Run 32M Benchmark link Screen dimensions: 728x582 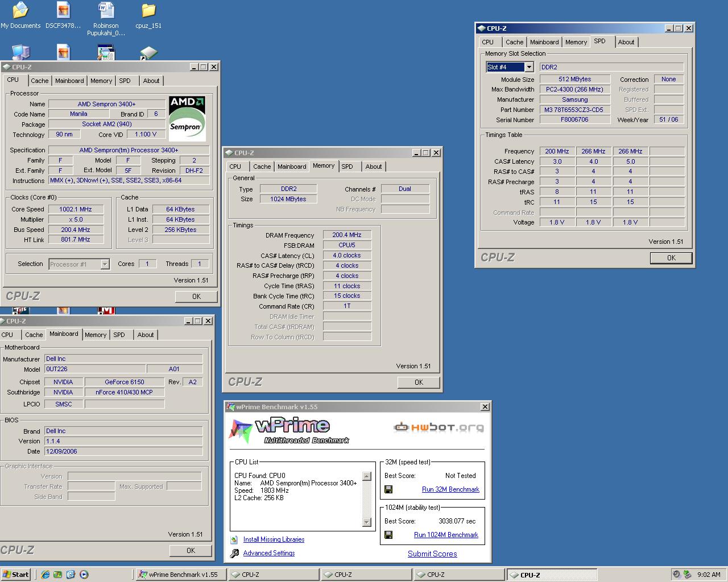click(x=450, y=489)
